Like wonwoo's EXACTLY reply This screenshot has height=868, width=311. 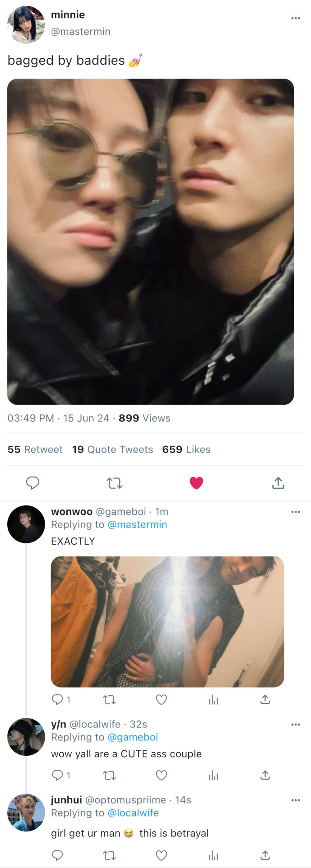coord(161,700)
